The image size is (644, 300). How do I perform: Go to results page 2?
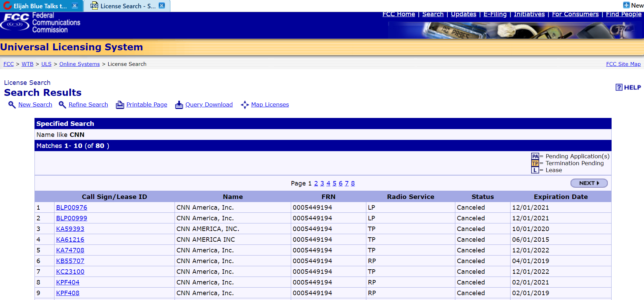click(316, 183)
